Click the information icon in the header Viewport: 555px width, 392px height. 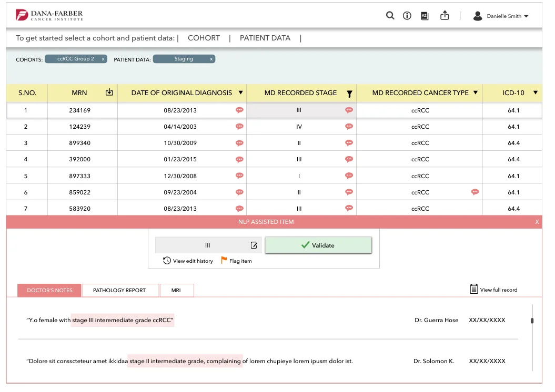pos(407,16)
